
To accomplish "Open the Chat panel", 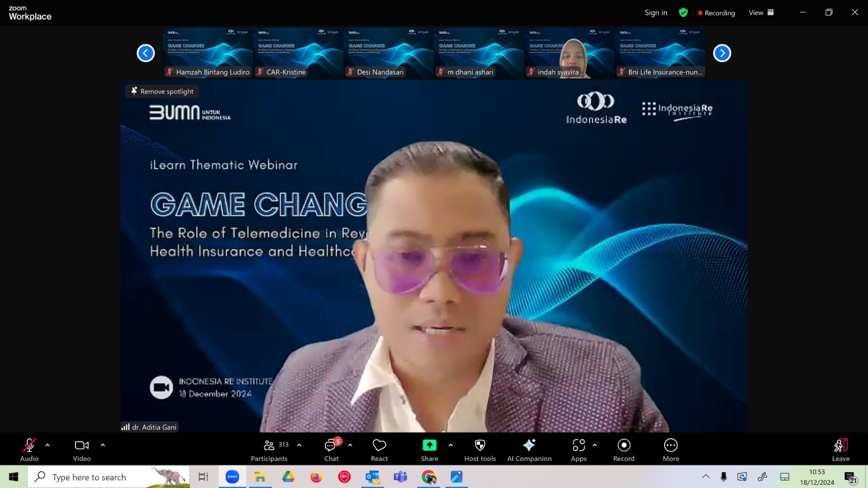I will point(331,450).
